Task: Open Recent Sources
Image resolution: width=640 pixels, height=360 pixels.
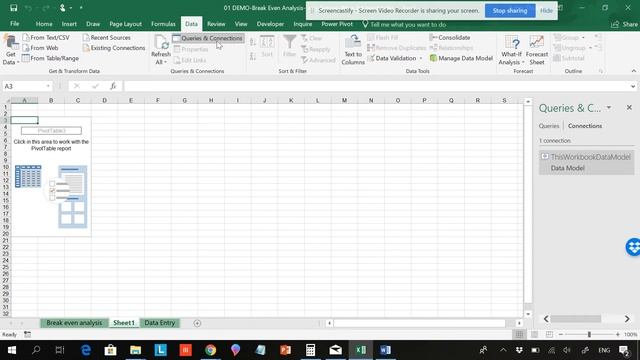Action: (x=107, y=38)
